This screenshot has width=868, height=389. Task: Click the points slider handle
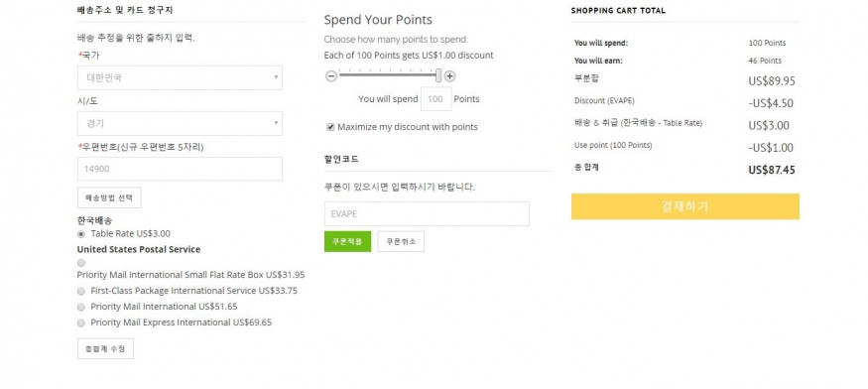[438, 76]
